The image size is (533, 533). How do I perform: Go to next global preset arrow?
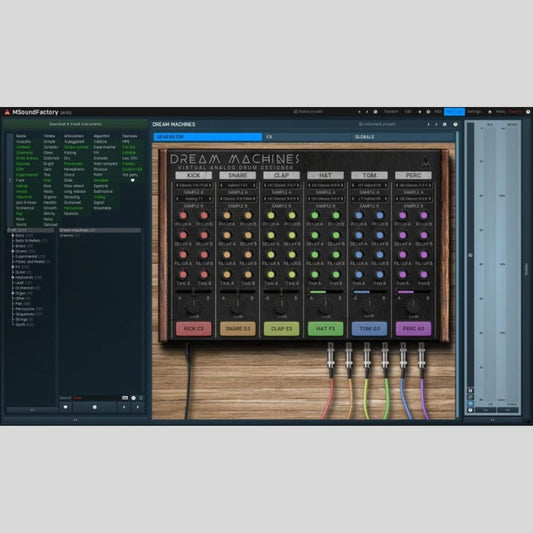pyautogui.click(x=367, y=112)
